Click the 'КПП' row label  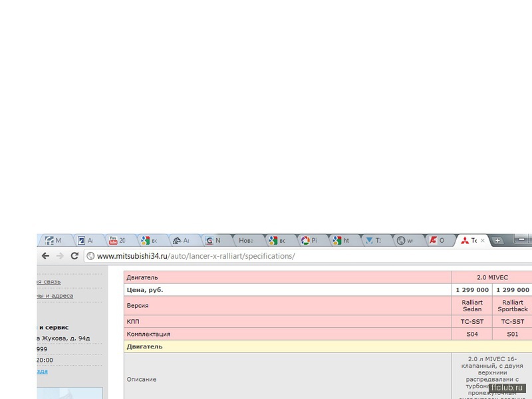[x=132, y=321]
